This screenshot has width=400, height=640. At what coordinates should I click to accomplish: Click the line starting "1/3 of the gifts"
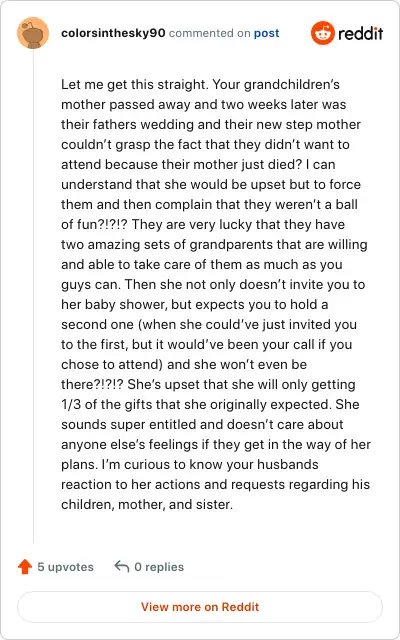(210, 404)
